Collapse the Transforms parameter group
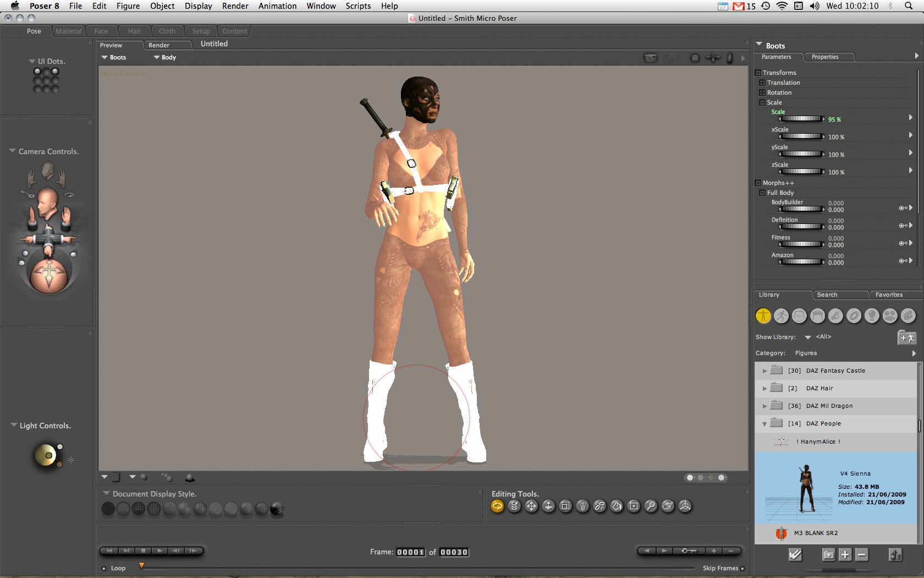Screen dimensions: 924x578 758,73
